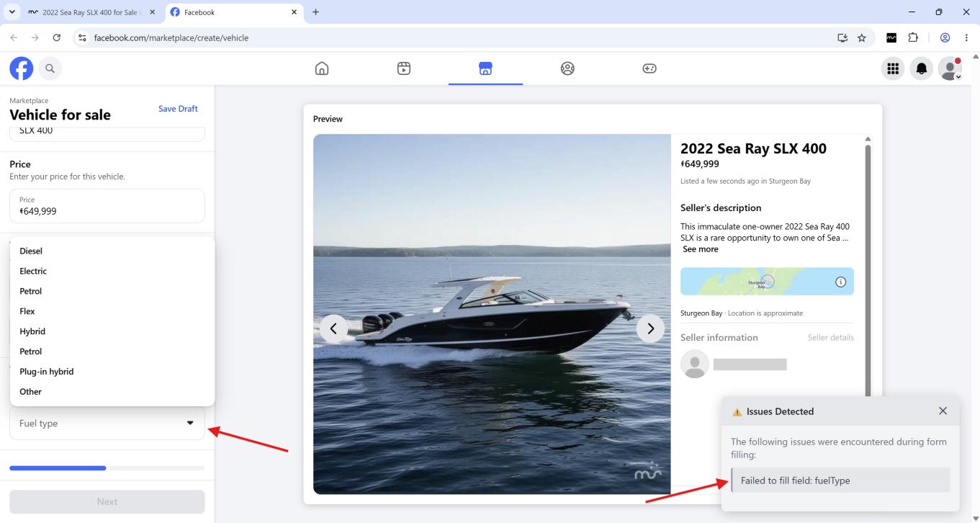Reload the page

pos(57,38)
